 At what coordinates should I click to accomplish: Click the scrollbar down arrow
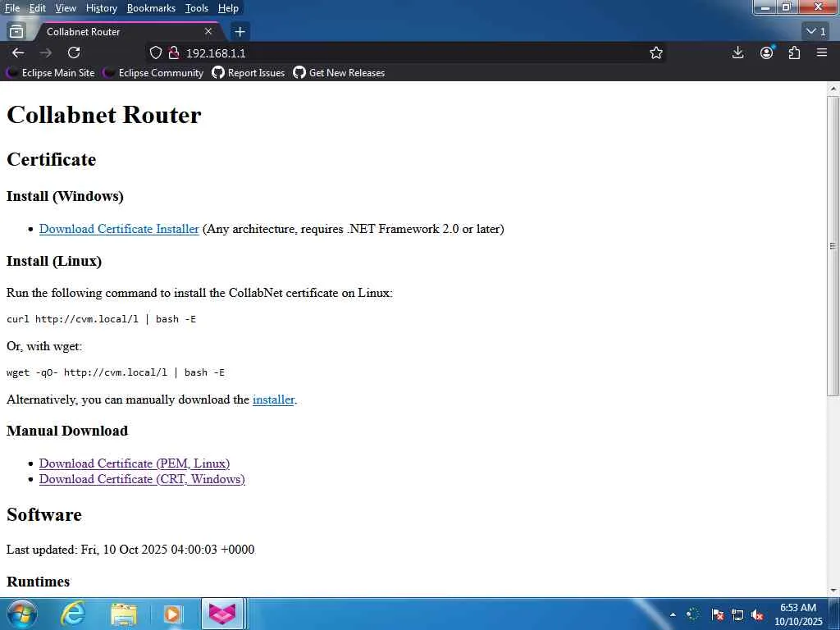click(833, 591)
